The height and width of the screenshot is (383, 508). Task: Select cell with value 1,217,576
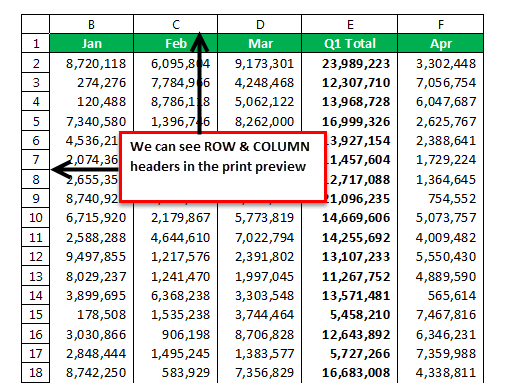[175, 256]
